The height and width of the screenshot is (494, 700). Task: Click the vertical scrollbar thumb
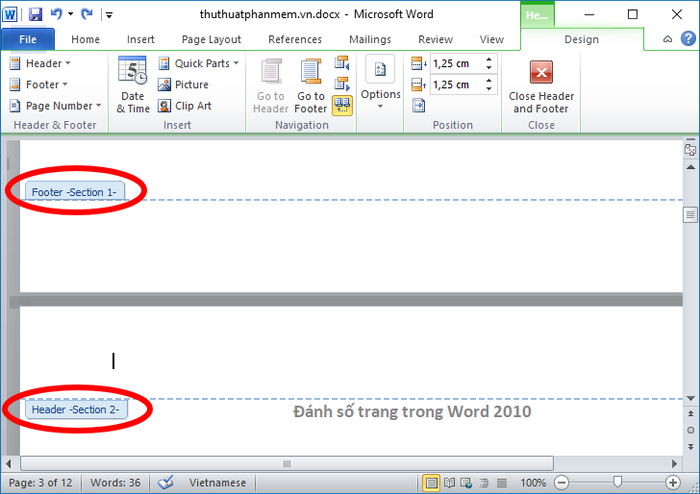691,215
